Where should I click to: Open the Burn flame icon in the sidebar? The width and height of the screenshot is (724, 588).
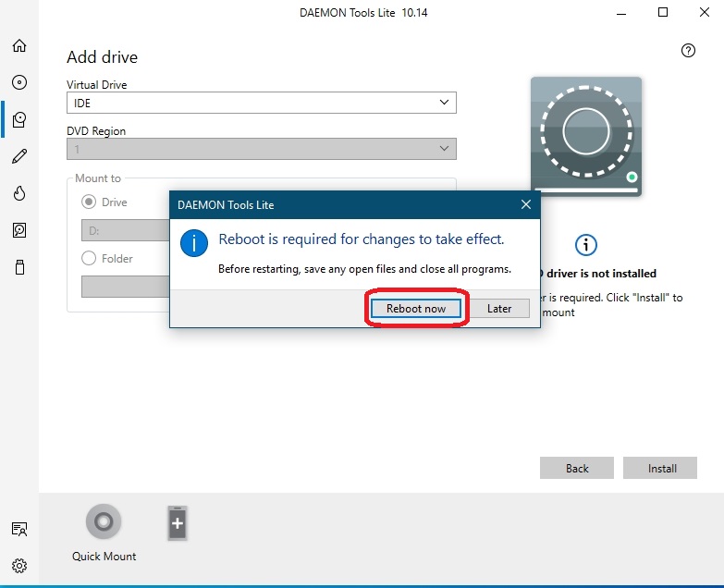(x=19, y=193)
